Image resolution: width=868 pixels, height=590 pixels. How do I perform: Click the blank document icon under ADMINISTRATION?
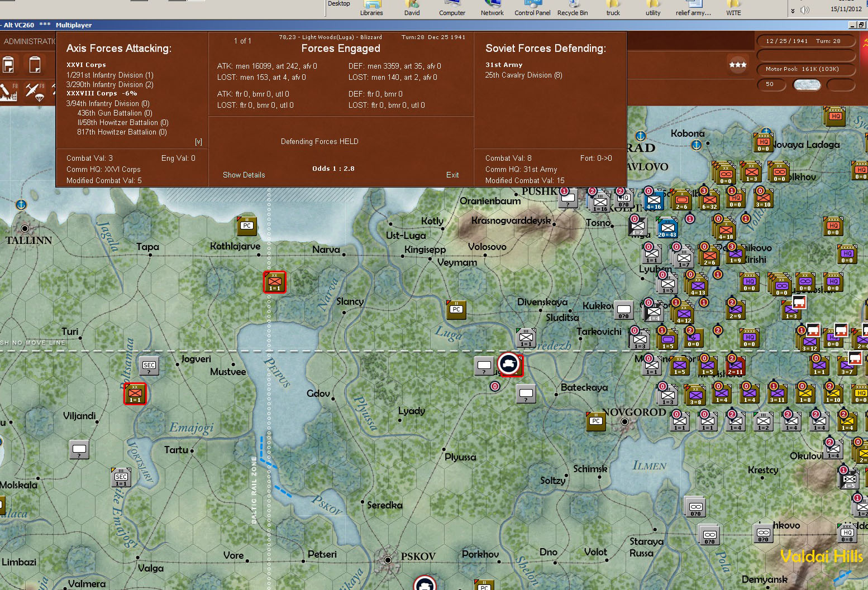coord(35,65)
